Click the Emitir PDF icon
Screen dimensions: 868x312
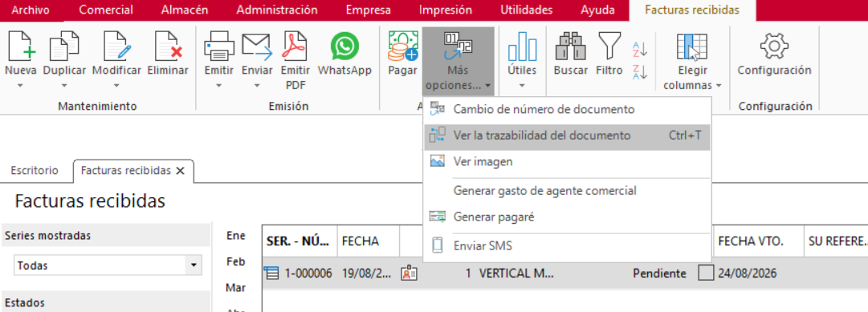click(x=295, y=46)
